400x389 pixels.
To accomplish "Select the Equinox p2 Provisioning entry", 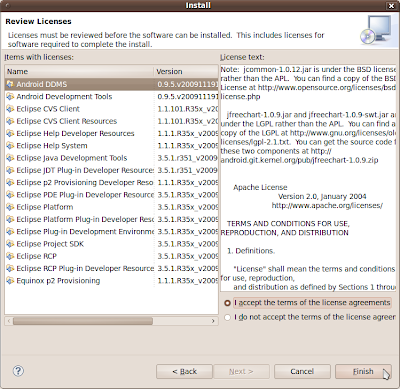I will tap(58, 281).
